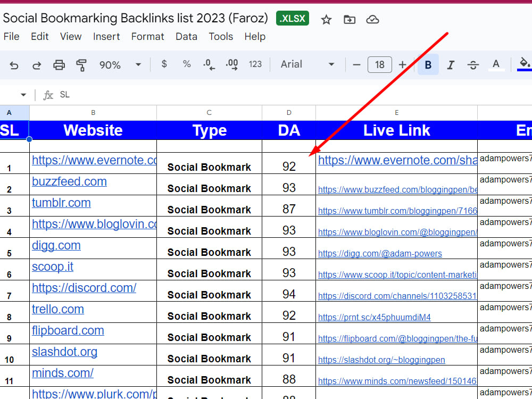
Task: Open the Tools menu
Action: point(221,36)
